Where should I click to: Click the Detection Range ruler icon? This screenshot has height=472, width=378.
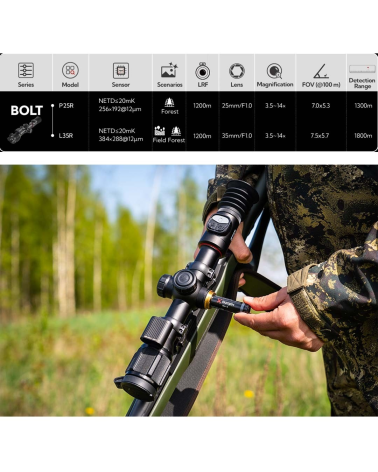(x=362, y=69)
